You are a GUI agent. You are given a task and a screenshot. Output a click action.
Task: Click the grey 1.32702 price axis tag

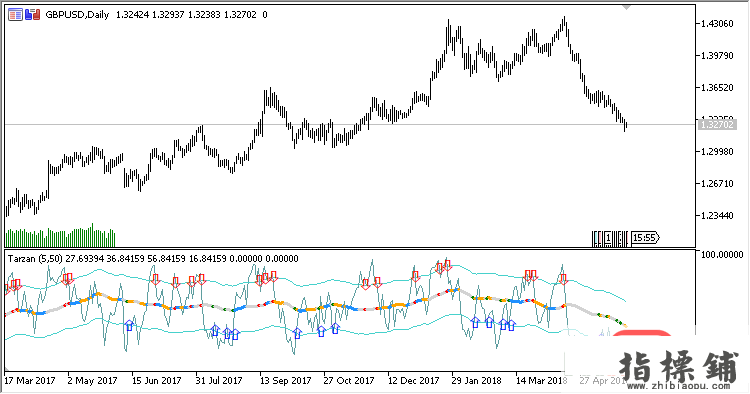717,125
